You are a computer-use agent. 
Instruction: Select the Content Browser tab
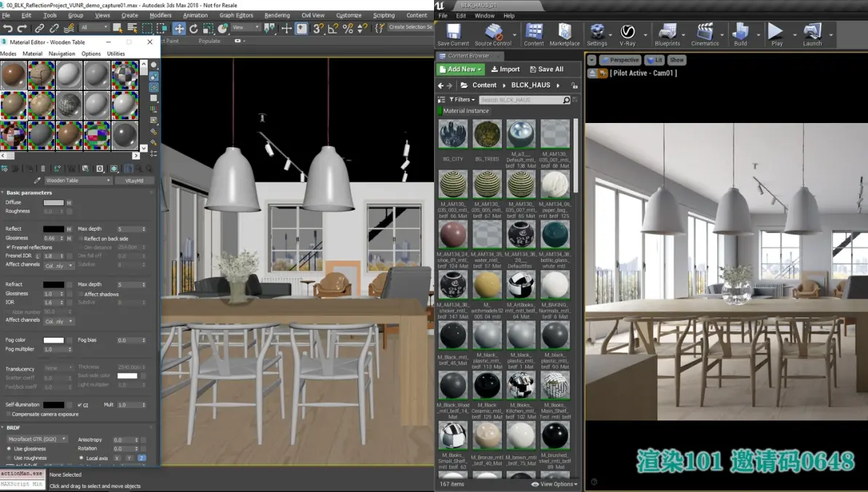click(468, 56)
